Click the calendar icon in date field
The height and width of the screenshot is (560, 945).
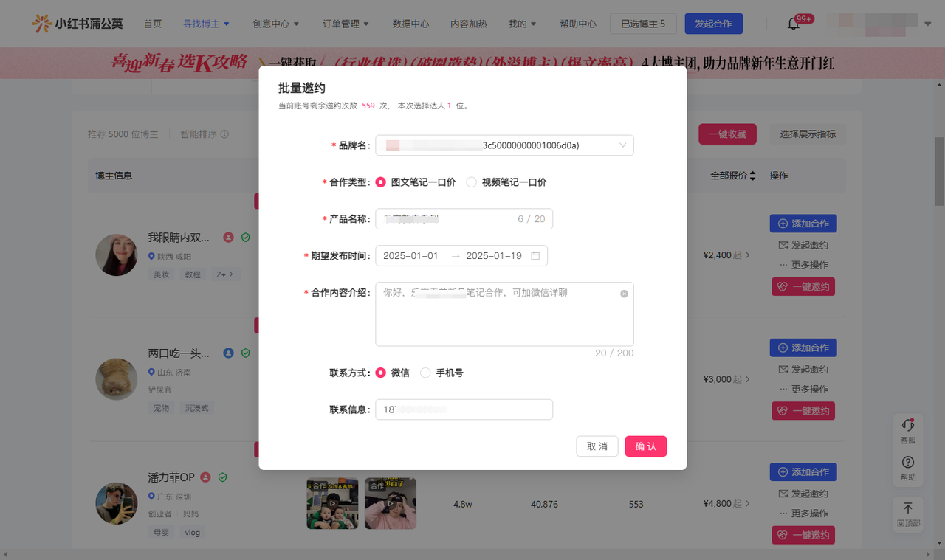(x=535, y=256)
